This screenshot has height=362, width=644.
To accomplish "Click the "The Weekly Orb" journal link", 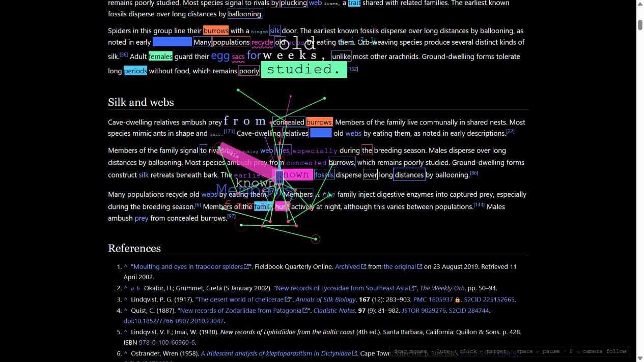I will click(442, 288).
